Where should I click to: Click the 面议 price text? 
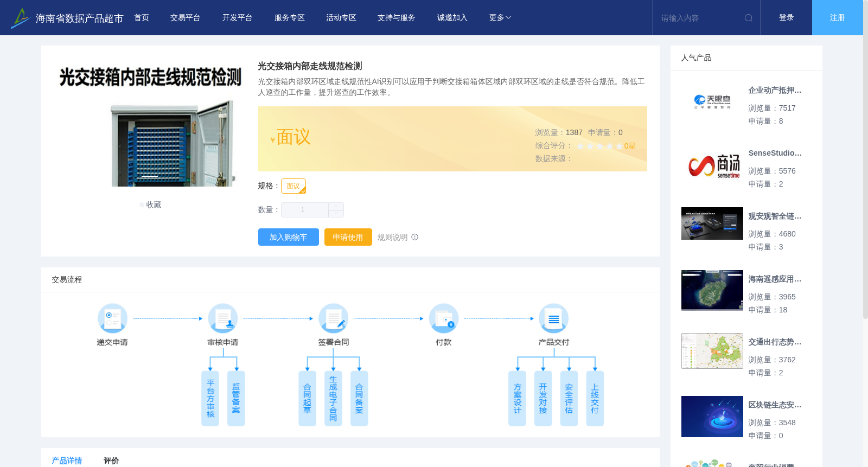click(293, 137)
